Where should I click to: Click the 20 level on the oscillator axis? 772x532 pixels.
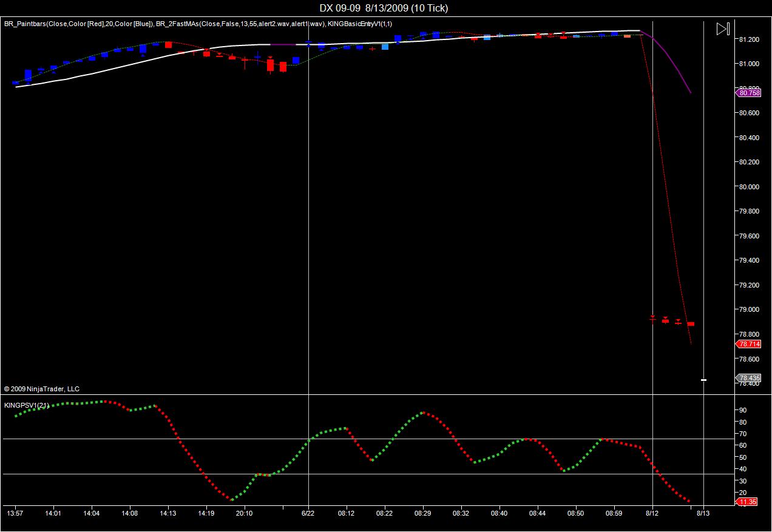(742, 493)
